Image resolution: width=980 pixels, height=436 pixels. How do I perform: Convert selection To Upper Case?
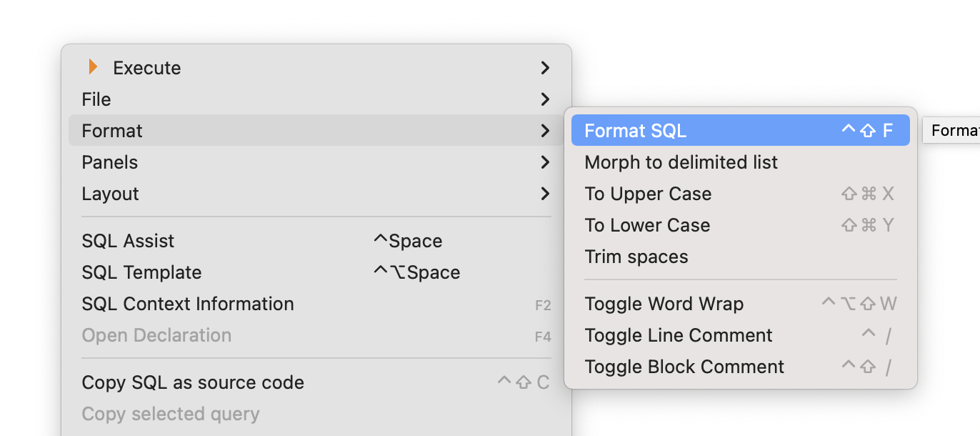[648, 194]
